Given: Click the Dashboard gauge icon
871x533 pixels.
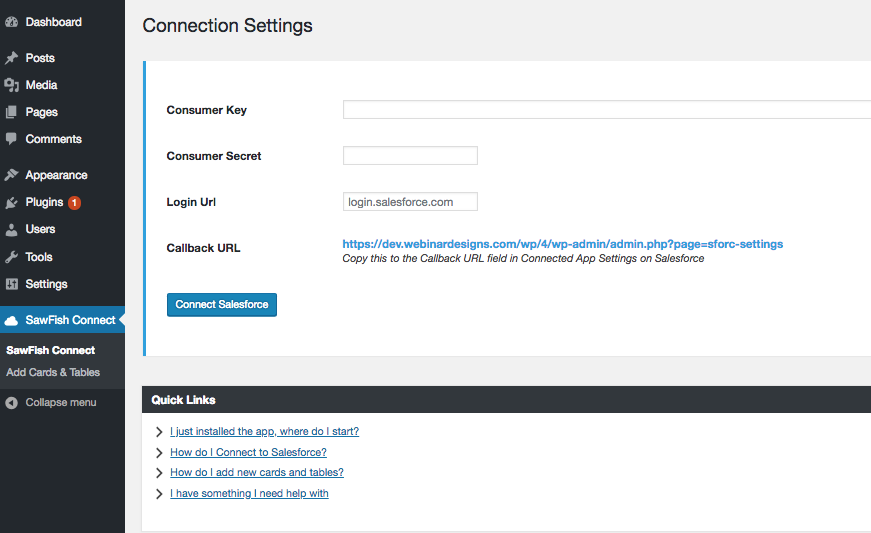Looking at the screenshot, I should [x=11, y=22].
